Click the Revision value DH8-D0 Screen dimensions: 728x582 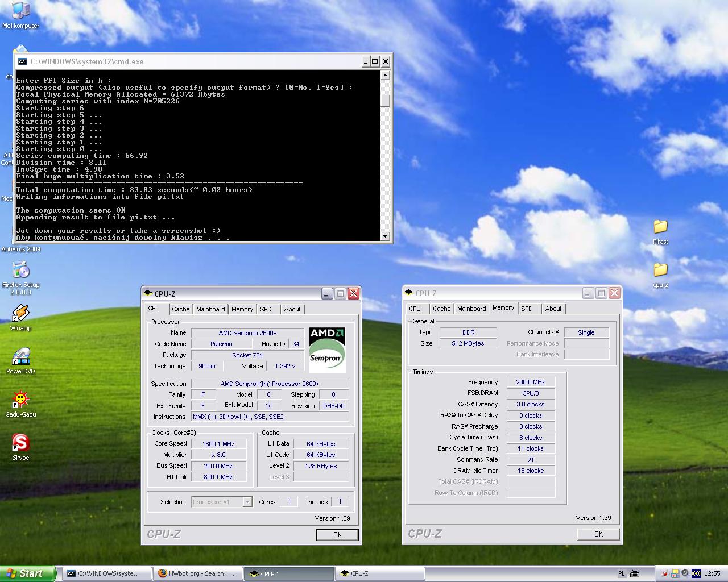click(334, 406)
